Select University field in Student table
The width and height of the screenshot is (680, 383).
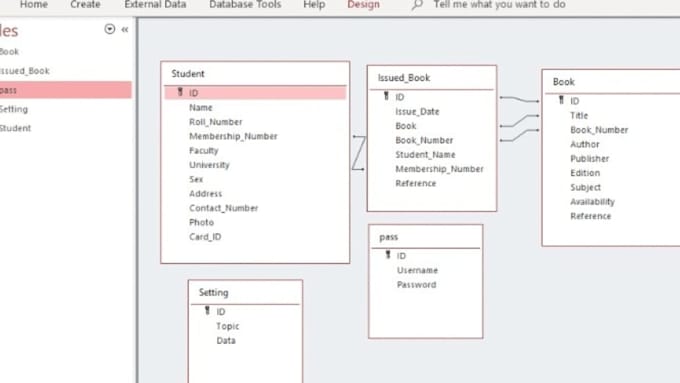[209, 165]
